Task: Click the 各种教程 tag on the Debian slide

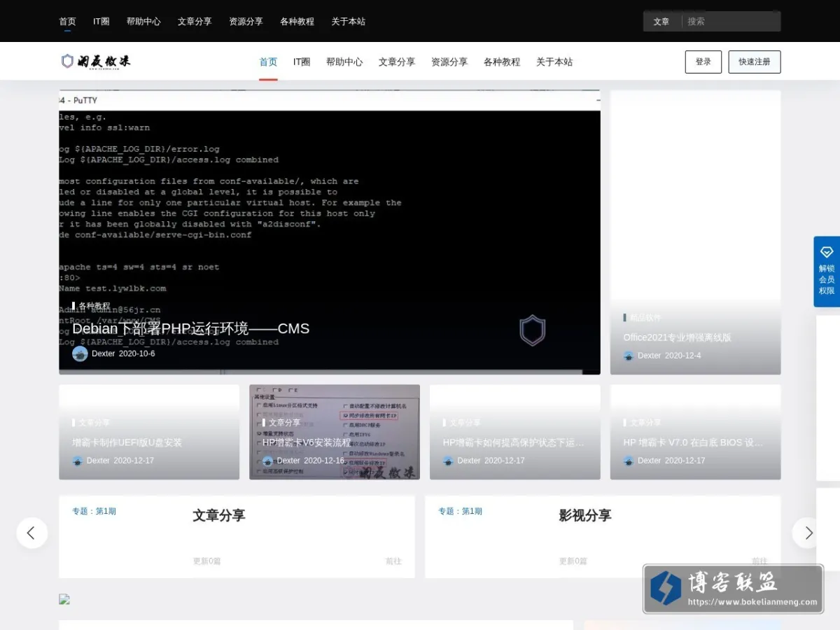Action: click(x=94, y=306)
